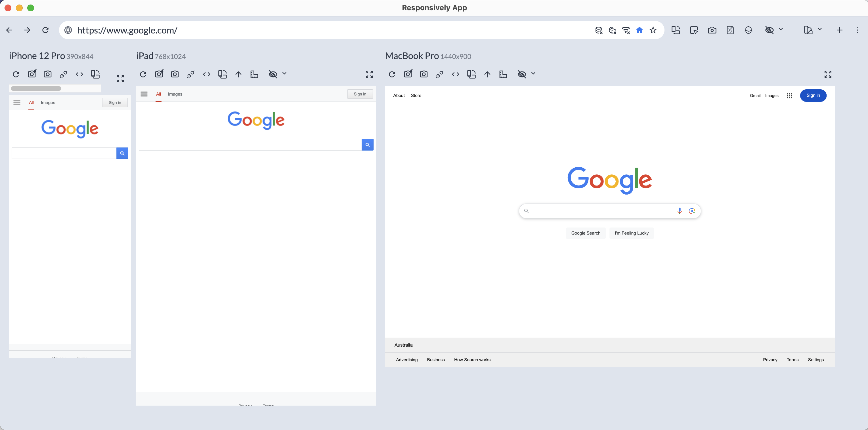Start voice search with microphone icon
This screenshot has height=430, width=868.
[680, 211]
